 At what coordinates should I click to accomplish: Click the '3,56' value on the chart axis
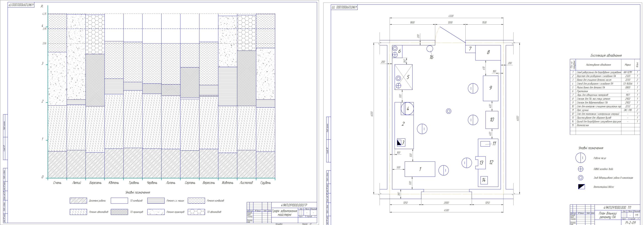(44, 43)
